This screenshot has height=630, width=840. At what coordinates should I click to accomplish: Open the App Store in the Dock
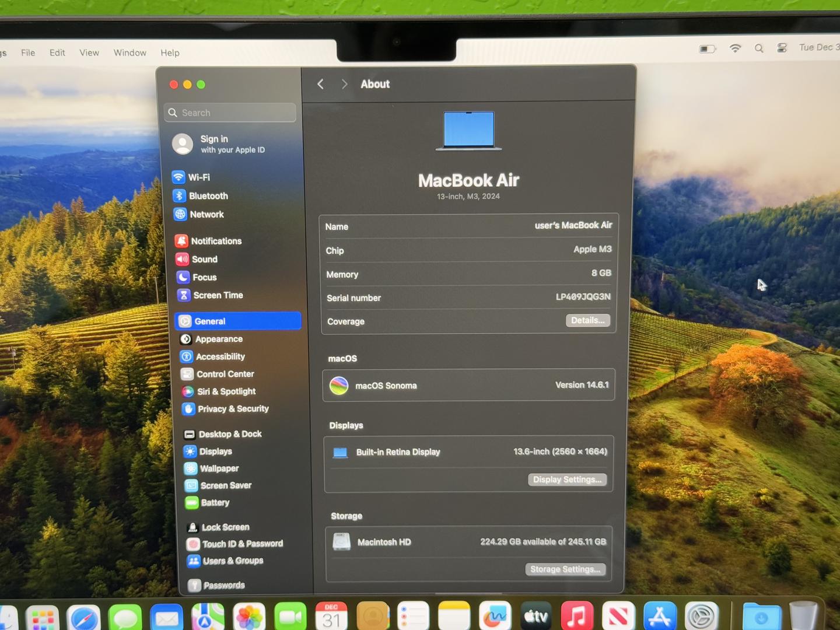(660, 616)
